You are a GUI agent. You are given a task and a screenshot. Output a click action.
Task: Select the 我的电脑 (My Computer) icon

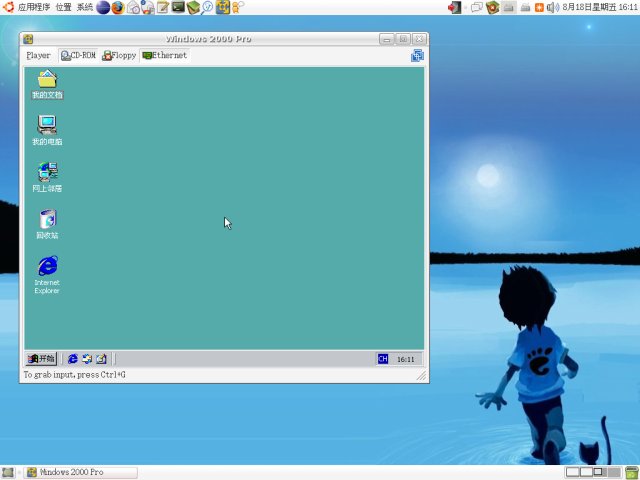[47, 130]
